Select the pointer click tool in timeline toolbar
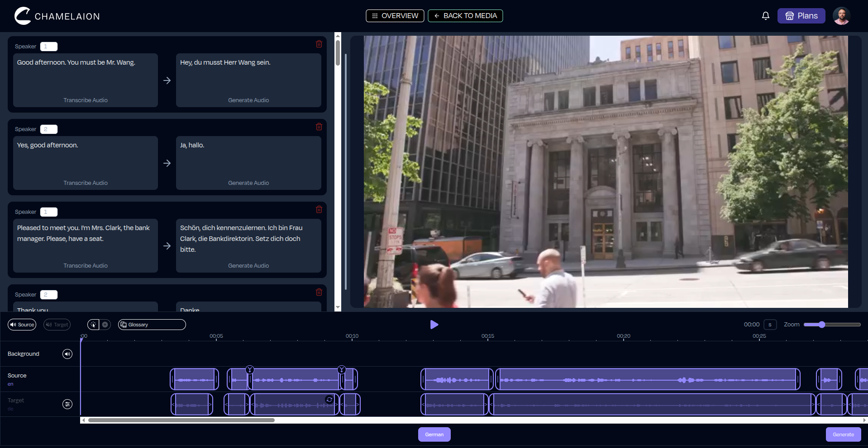Viewport: 868px width, 448px height. pyautogui.click(x=93, y=325)
